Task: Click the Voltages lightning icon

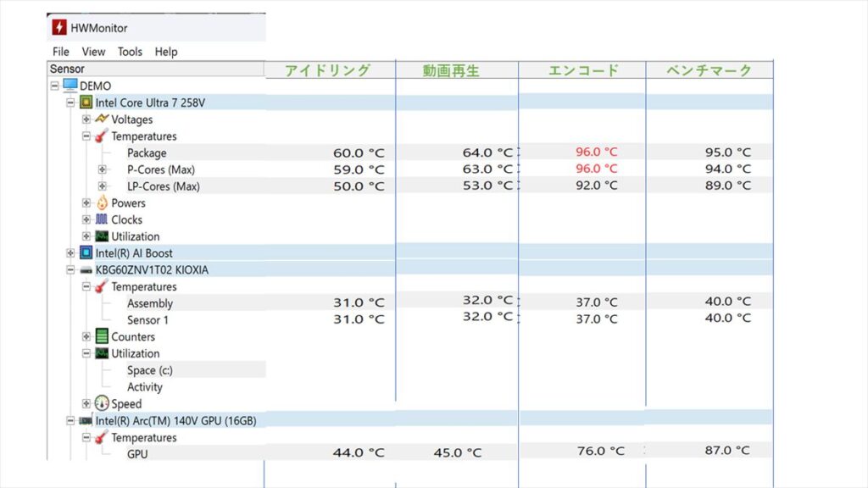Action: 102,119
